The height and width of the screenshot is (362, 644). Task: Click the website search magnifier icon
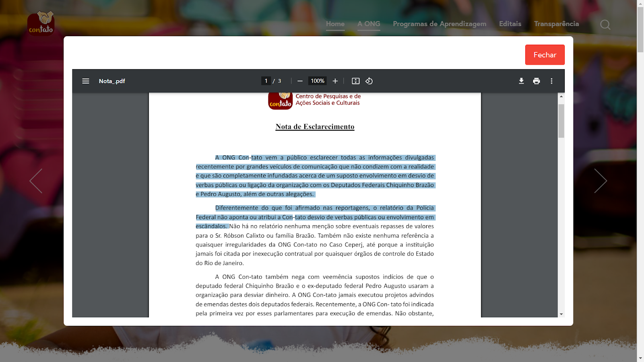pyautogui.click(x=605, y=25)
